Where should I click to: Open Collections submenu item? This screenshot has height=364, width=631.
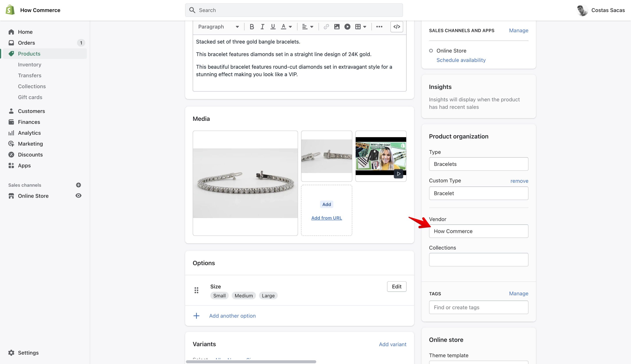coord(32,86)
